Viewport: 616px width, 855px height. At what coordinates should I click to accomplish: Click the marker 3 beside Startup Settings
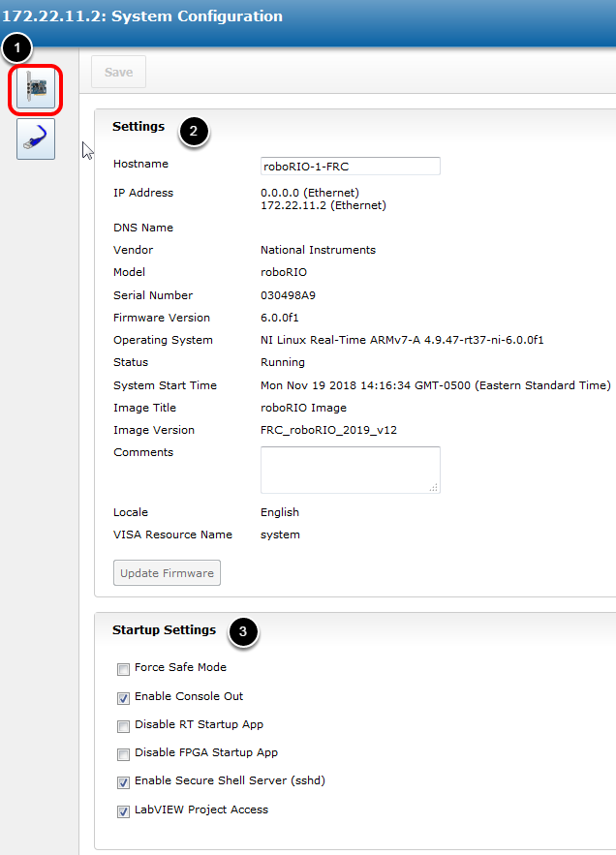(243, 633)
